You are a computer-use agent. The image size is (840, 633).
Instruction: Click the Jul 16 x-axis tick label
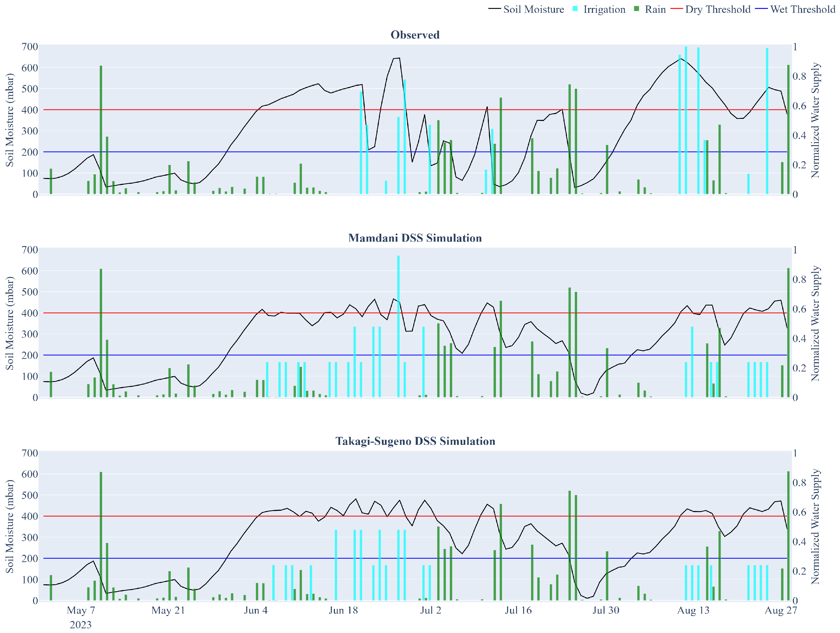pyautogui.click(x=518, y=610)
